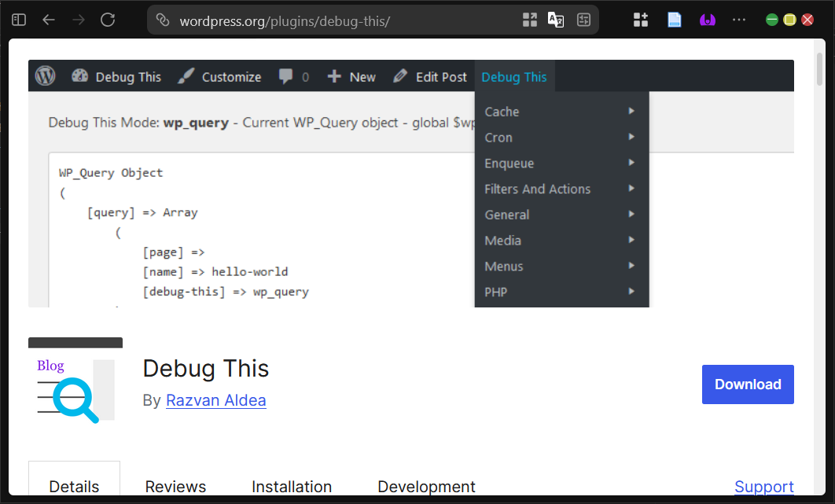Switch to the Reviews tab

coord(175,486)
